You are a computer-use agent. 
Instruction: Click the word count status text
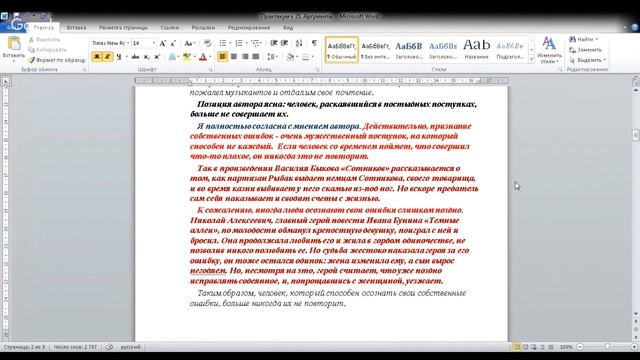(76, 347)
